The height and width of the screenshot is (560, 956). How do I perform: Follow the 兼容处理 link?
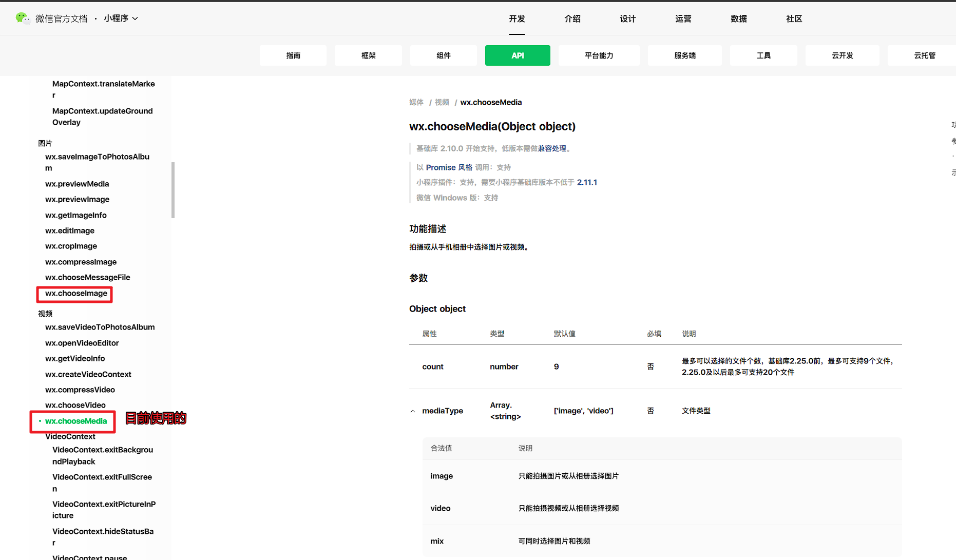click(x=552, y=148)
